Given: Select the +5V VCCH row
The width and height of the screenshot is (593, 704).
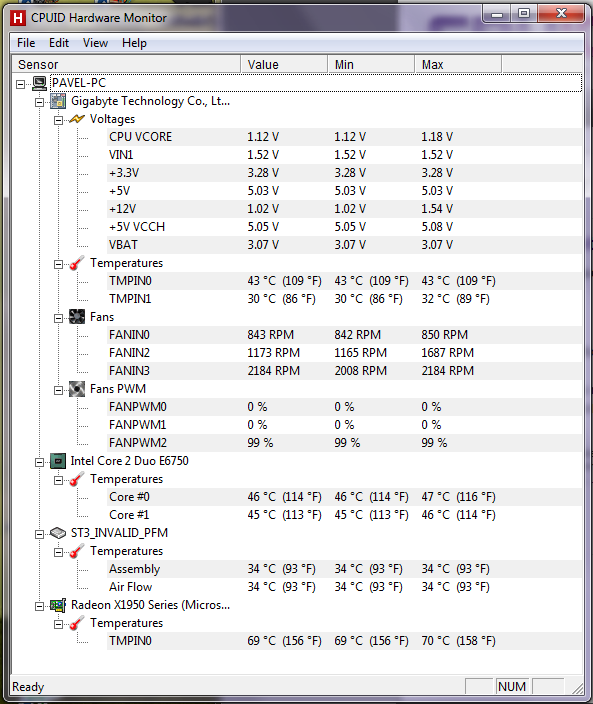Looking at the screenshot, I should [x=344, y=227].
